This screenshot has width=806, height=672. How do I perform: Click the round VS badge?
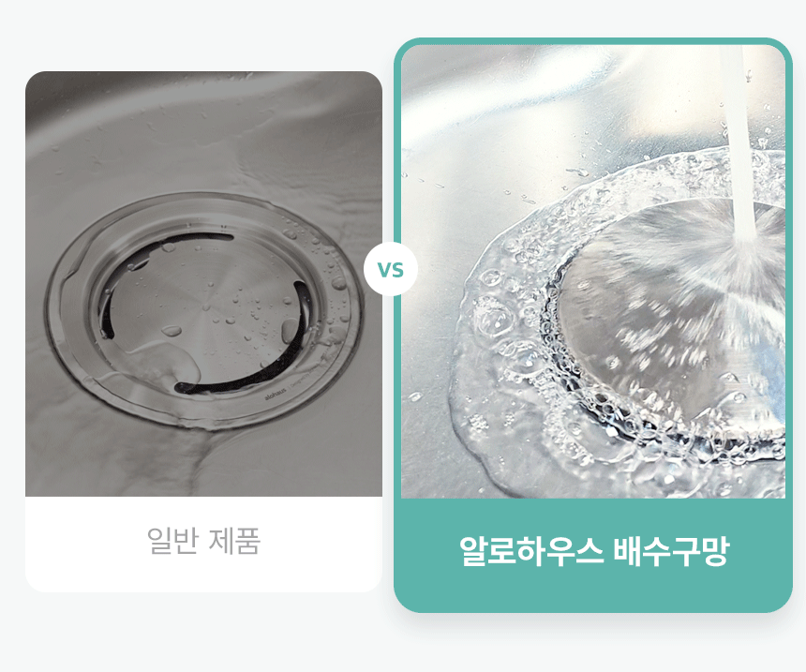click(x=391, y=269)
